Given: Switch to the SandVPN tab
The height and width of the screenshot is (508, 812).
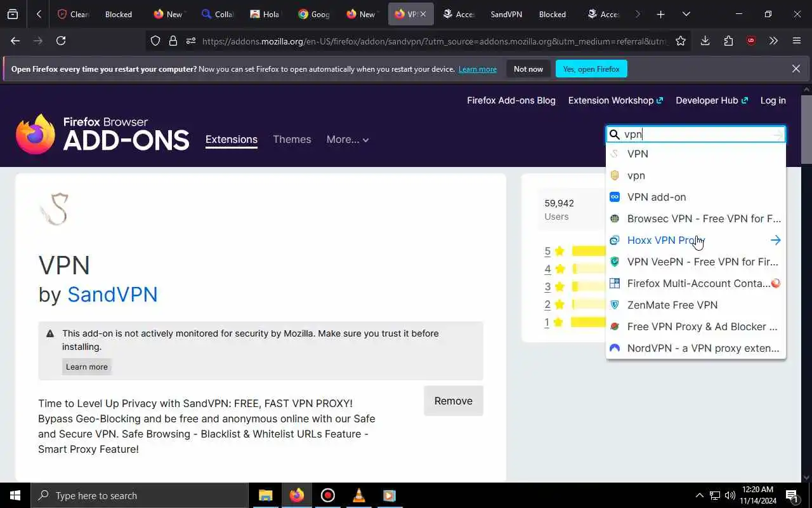Looking at the screenshot, I should coord(506,14).
